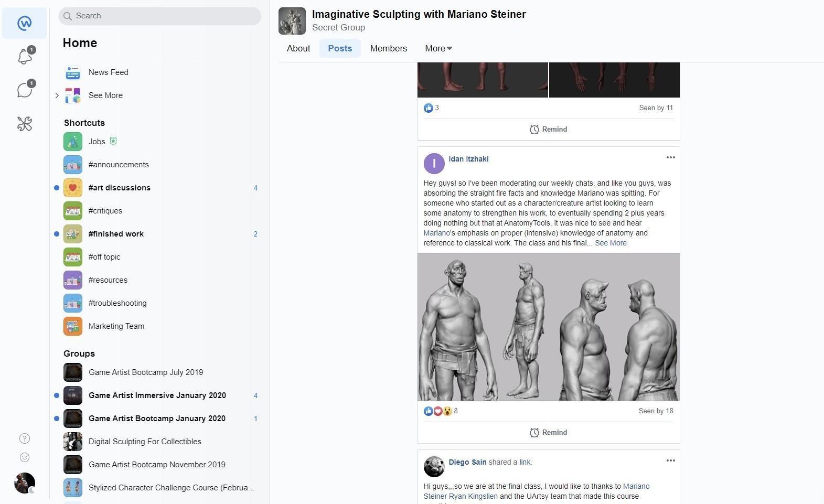Click Remind under Idan Itzhaki's post
This screenshot has width=824, height=504.
[x=548, y=433]
